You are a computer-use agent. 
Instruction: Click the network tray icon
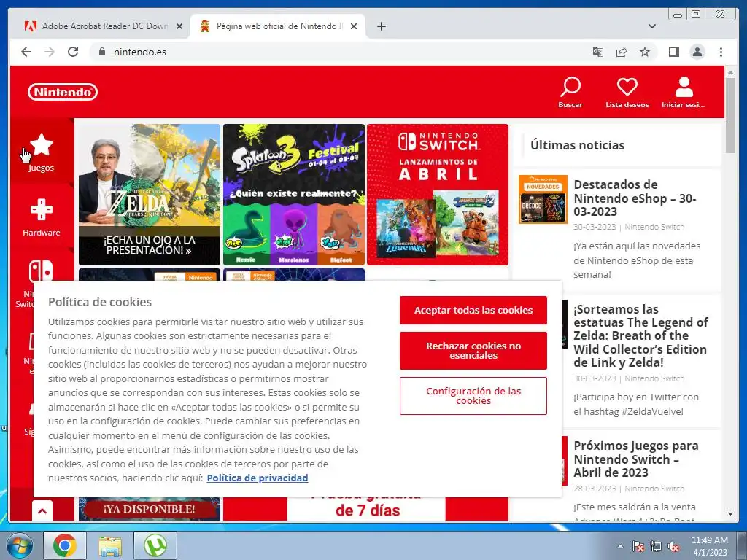tap(656, 547)
